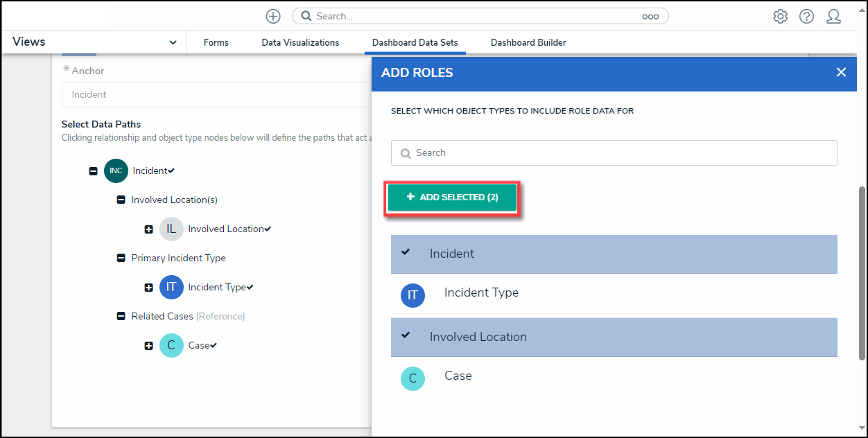This screenshot has width=868, height=438.
Task: Click the Add Roles panel scrollbar
Action: click(862, 273)
